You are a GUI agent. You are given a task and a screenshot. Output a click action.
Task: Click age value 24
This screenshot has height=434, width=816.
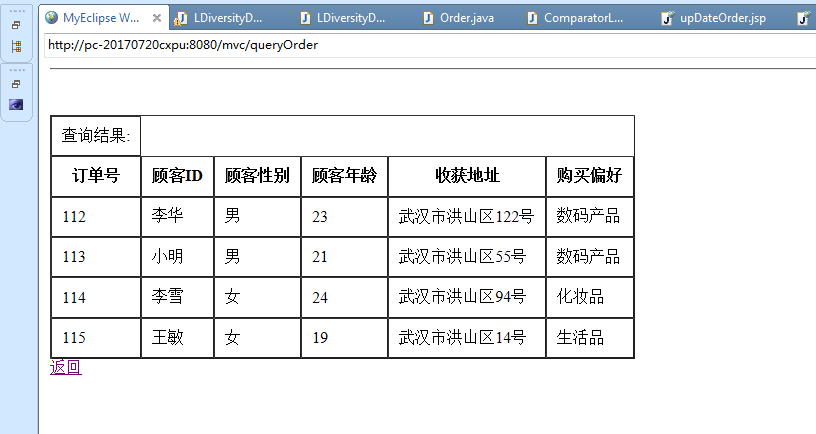[x=320, y=297]
